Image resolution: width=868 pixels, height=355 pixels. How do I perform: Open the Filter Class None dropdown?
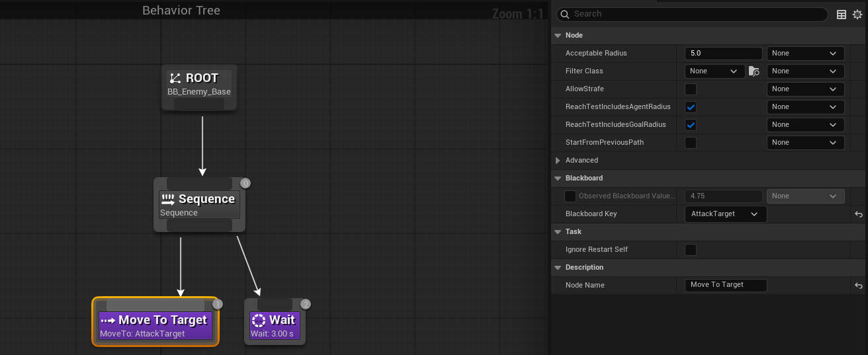click(x=715, y=71)
